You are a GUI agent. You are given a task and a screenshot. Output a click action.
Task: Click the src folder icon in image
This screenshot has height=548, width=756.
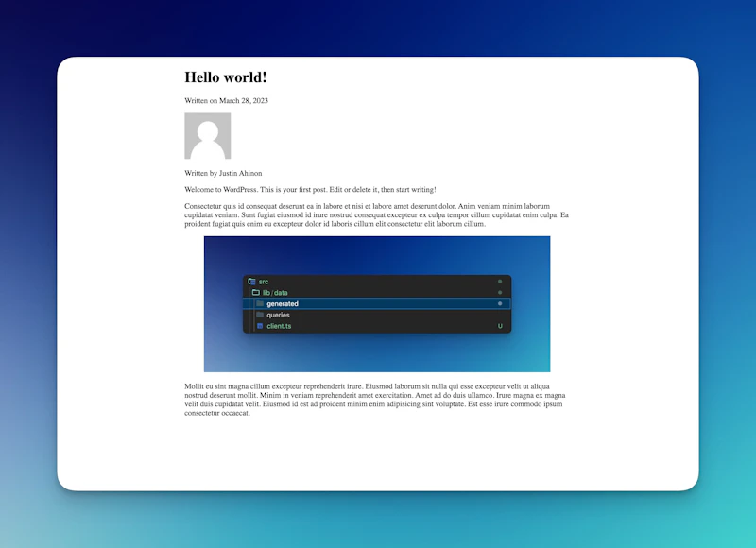(x=251, y=281)
